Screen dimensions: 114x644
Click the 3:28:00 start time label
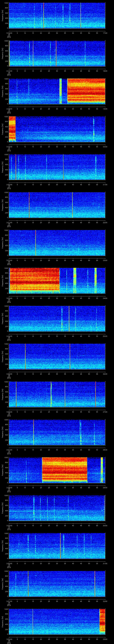point(9,487)
